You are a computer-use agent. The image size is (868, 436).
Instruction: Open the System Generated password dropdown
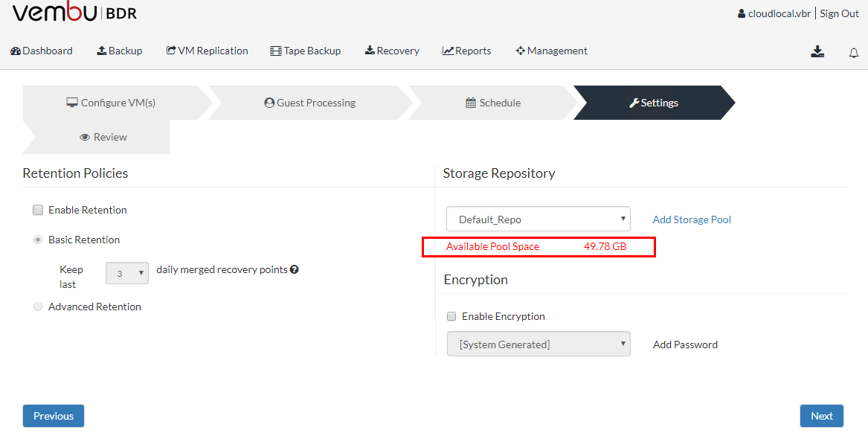[538, 344]
